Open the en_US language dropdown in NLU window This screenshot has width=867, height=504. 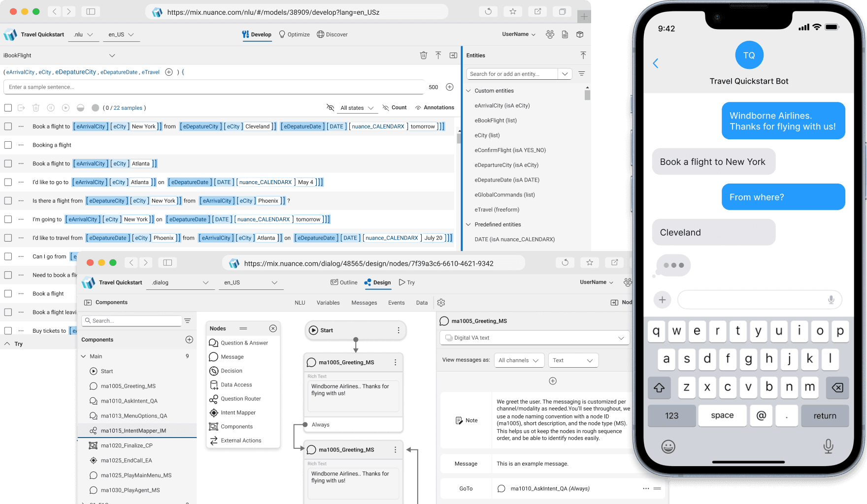tap(121, 34)
